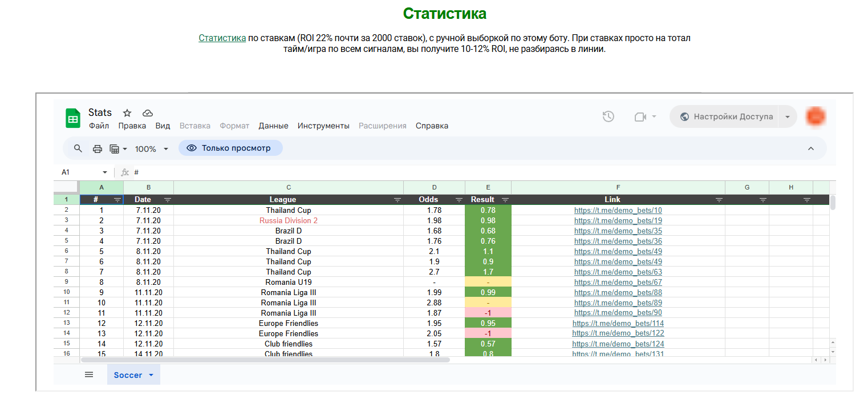Click the Russia Division 2 cell
The width and height of the screenshot is (868, 399).
(x=289, y=220)
